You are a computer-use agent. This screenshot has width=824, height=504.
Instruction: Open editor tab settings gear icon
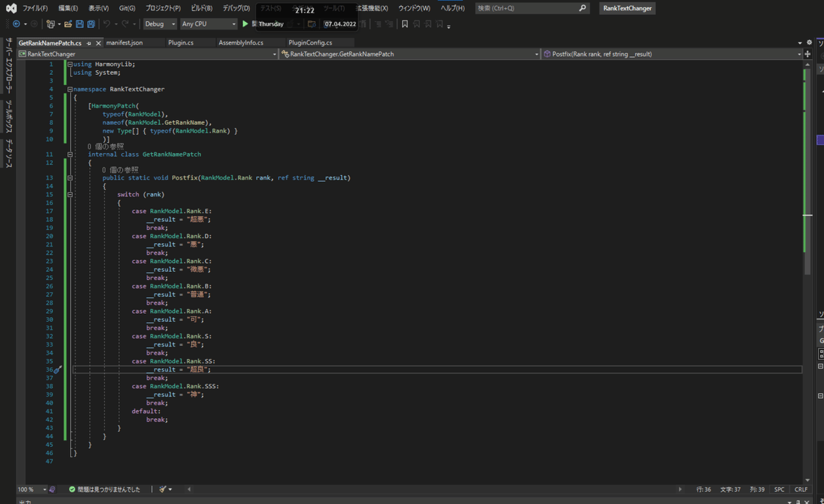pyautogui.click(x=808, y=43)
